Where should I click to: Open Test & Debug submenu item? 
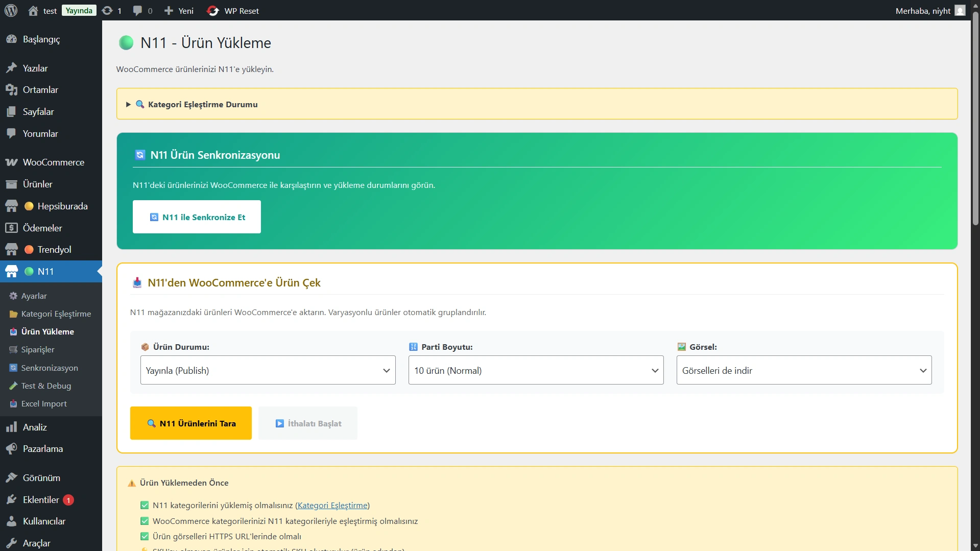click(46, 386)
